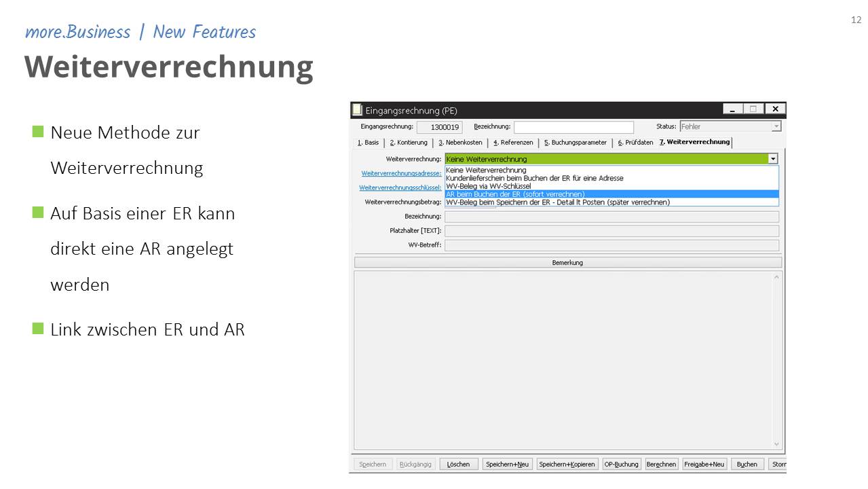The image size is (868, 489).
Task: Click the Bemerkung header button
Action: click(567, 262)
